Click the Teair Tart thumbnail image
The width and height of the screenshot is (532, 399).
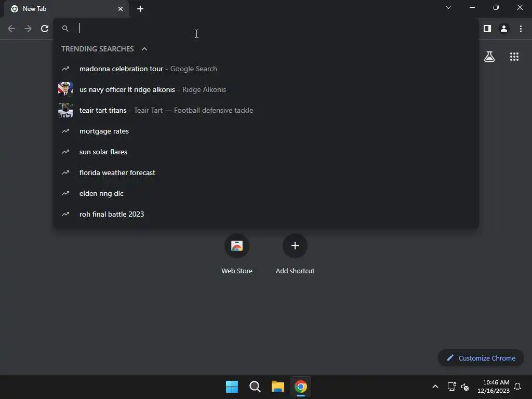[x=65, y=110]
